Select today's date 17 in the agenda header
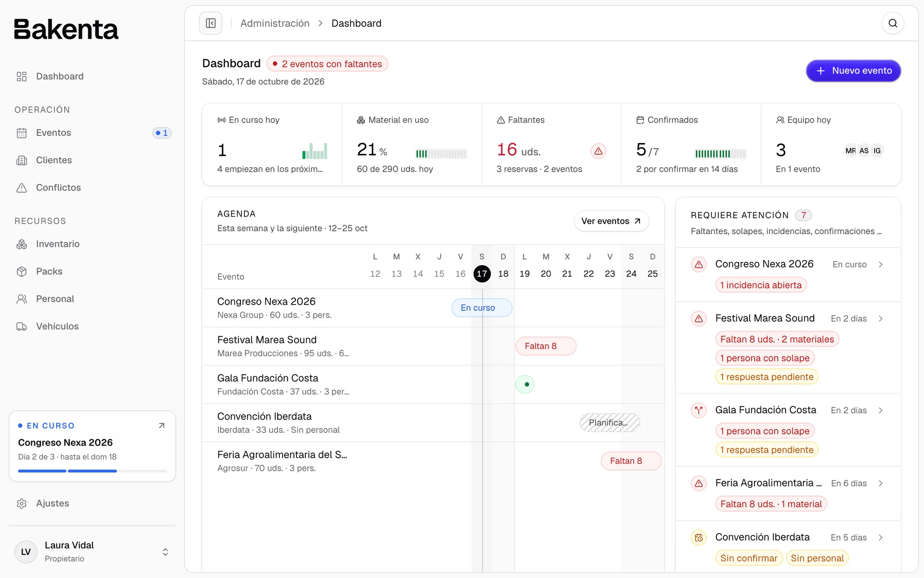Viewport: 924px width, 578px height. [x=482, y=274]
